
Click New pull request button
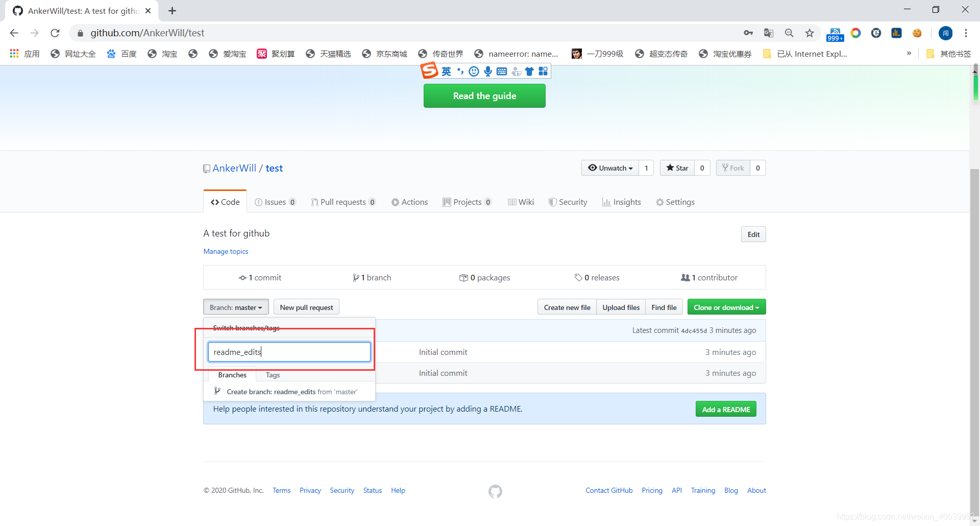(306, 307)
